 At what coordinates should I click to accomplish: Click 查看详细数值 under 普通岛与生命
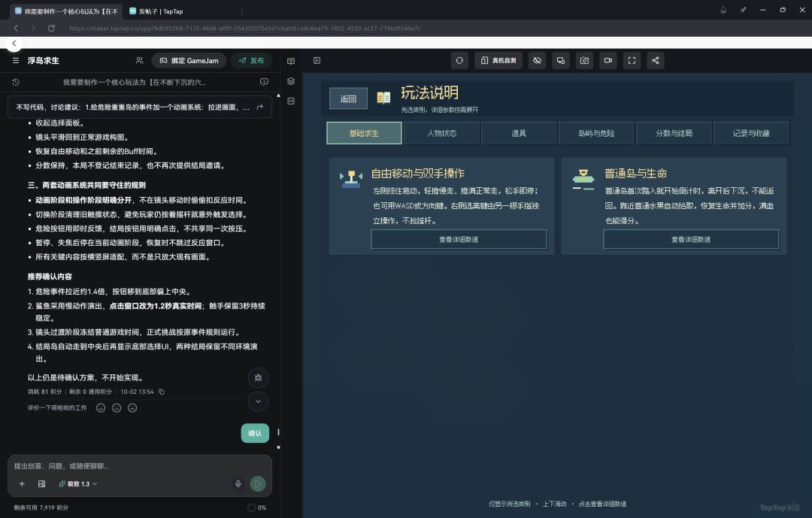coord(691,239)
